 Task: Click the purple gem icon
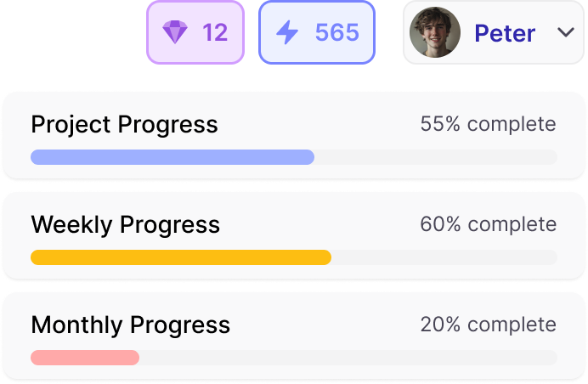[175, 32]
